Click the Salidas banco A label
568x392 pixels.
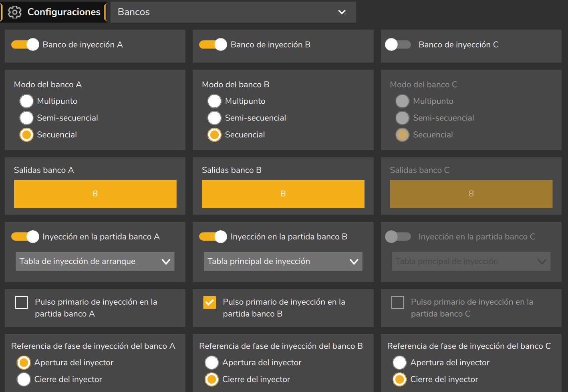click(44, 170)
